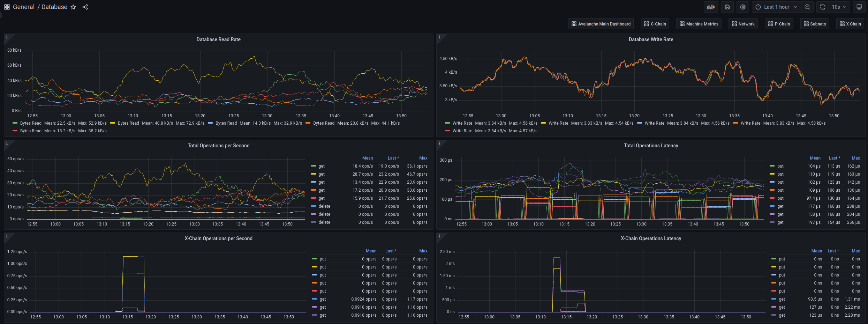
Task: Open the P-Chain dashboard link
Action: 779,24
